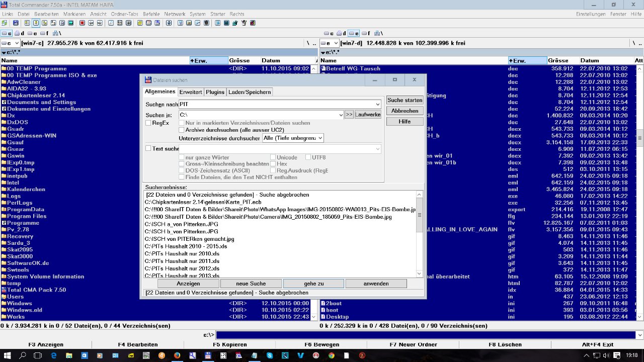
Task: Switch to the Plugins tab
Action: pyautogui.click(x=215, y=92)
